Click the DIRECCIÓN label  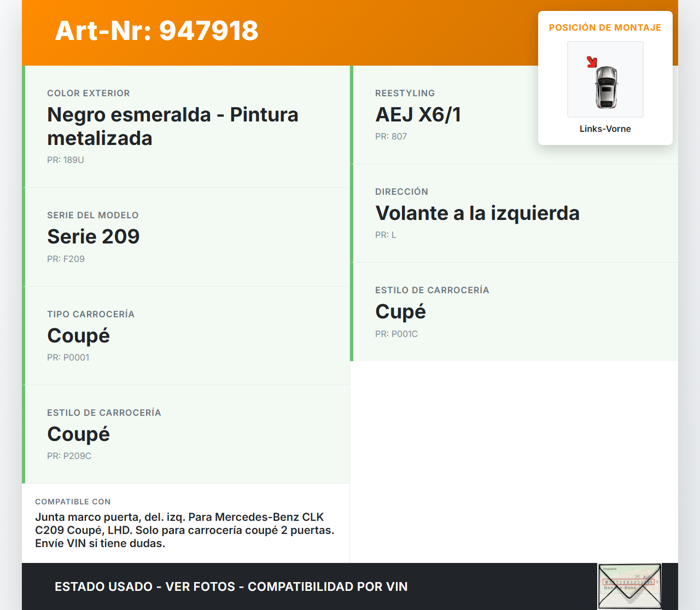(402, 192)
